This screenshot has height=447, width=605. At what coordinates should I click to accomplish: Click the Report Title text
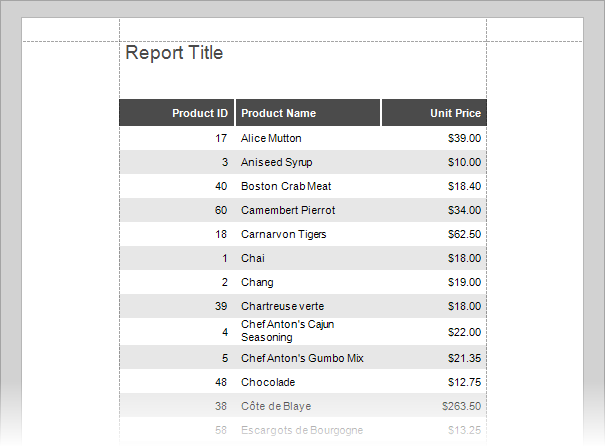[x=174, y=53]
